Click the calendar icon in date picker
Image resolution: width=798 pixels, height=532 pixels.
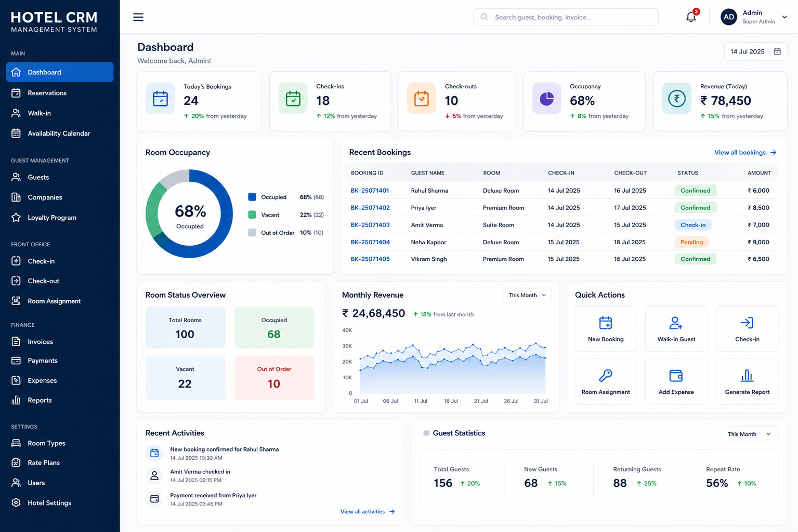click(x=777, y=51)
